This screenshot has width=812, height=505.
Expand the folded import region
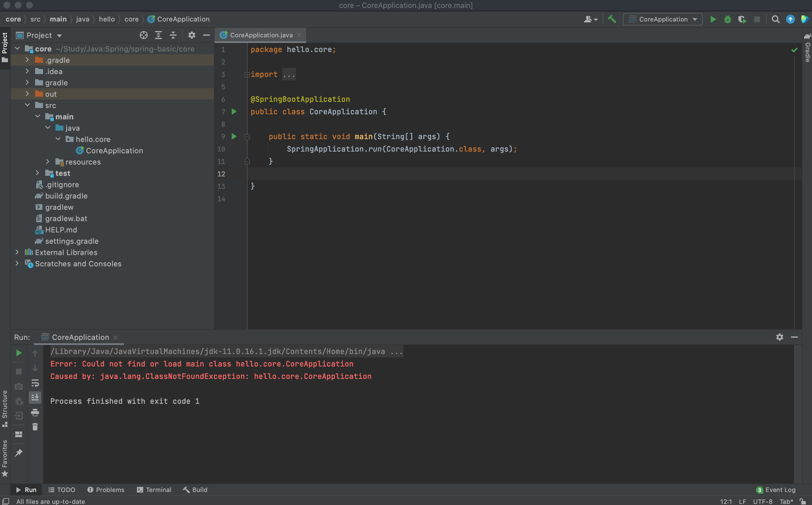coord(247,74)
